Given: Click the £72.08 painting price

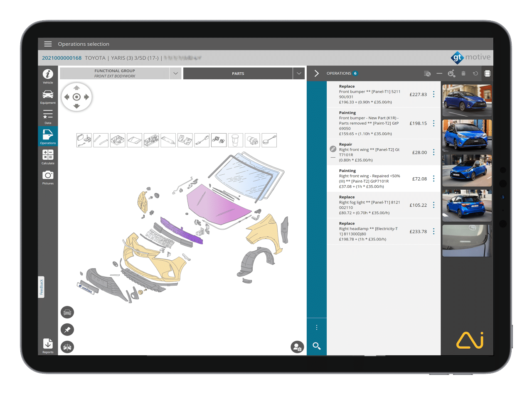Looking at the screenshot, I should (x=419, y=179).
